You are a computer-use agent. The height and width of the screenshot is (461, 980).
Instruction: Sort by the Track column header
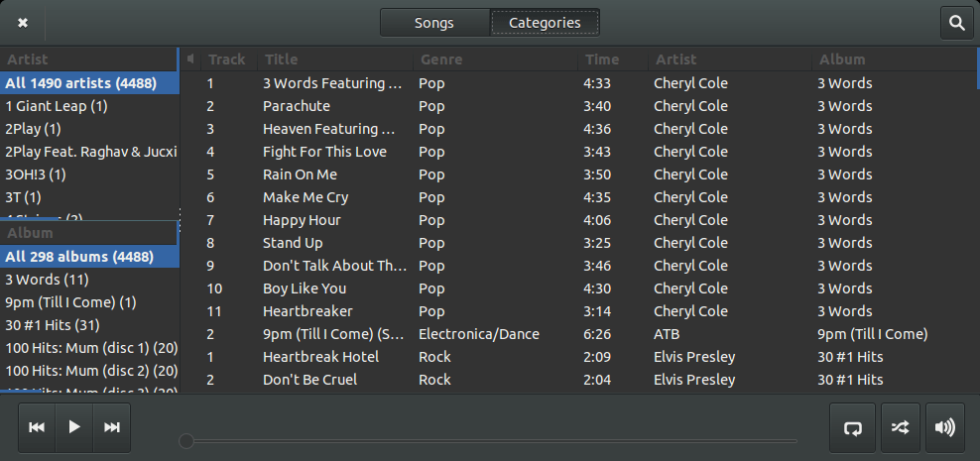coord(229,59)
